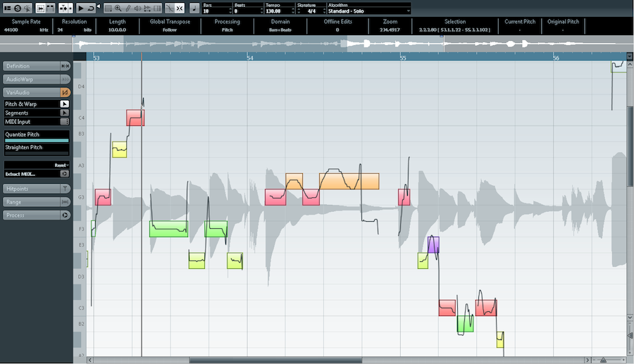Select the purple E3 pitch segment

point(433,245)
